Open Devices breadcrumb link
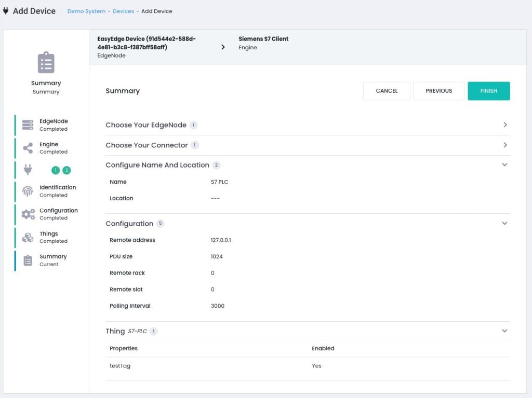532x398 pixels. pos(123,11)
